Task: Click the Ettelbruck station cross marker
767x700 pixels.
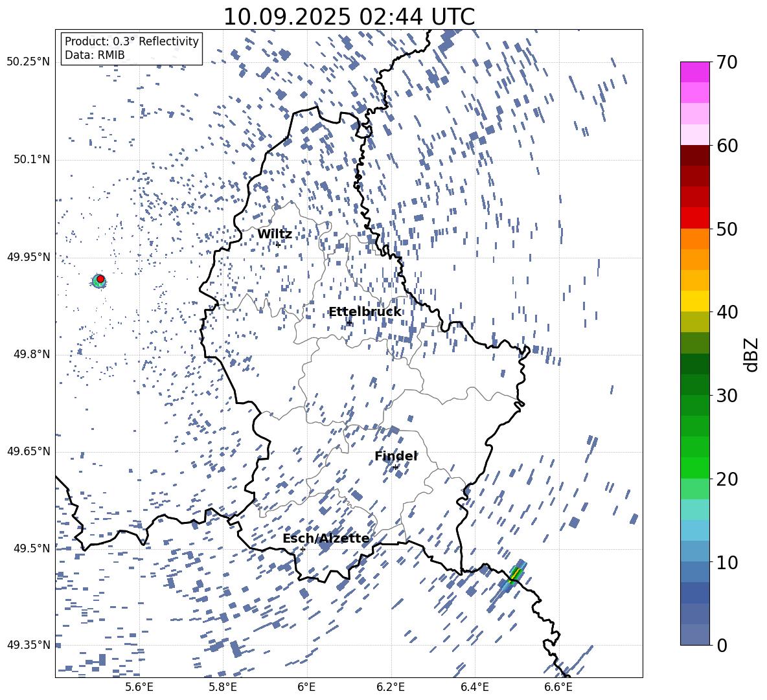Action: point(349,322)
